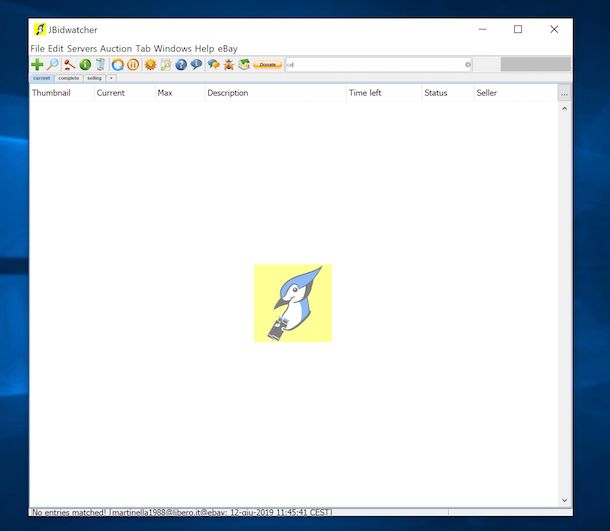Click the JBidwatcher title bar icon
The width and height of the screenshot is (610, 531).
coord(39,30)
